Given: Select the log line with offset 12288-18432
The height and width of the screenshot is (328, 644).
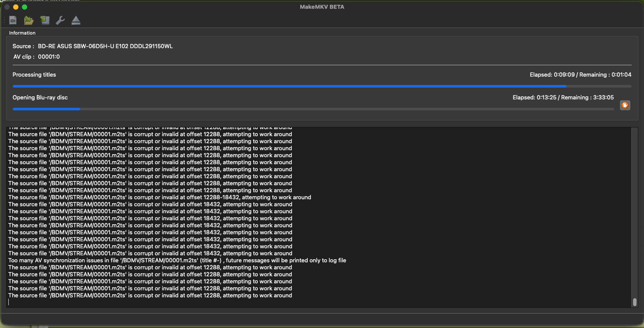Looking at the screenshot, I should pyautogui.click(x=160, y=198).
